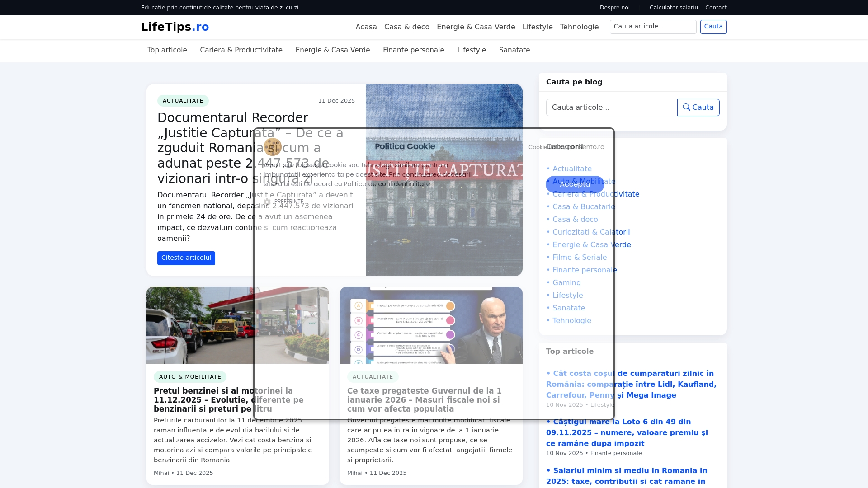Open the Casa & deco menu item
The image size is (868, 488).
pyautogui.click(x=406, y=27)
